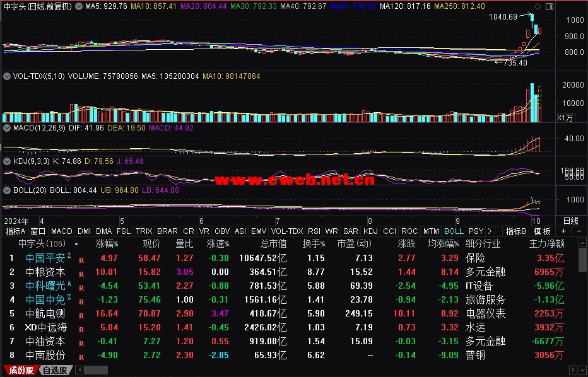Switch indicator to ASI tab
Image resolution: width=588 pixels, height=377 pixels.
pyautogui.click(x=240, y=231)
